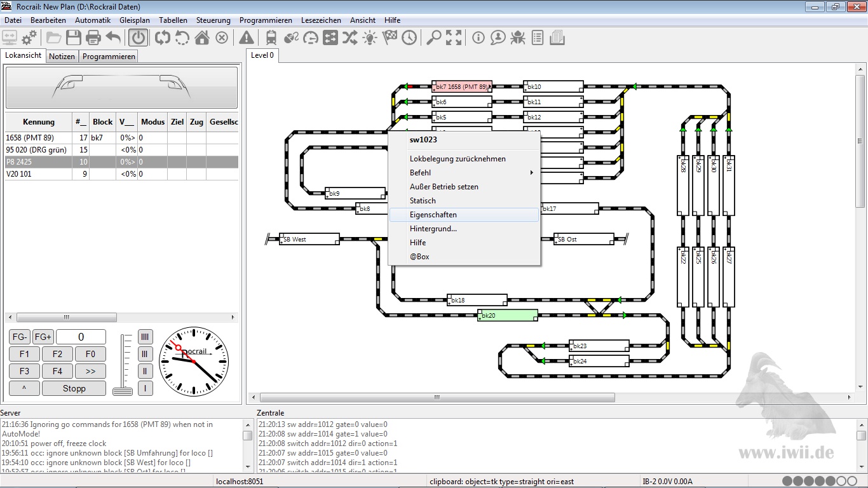Open the locomotive train icon
The width and height of the screenshot is (868, 488).
point(271,37)
